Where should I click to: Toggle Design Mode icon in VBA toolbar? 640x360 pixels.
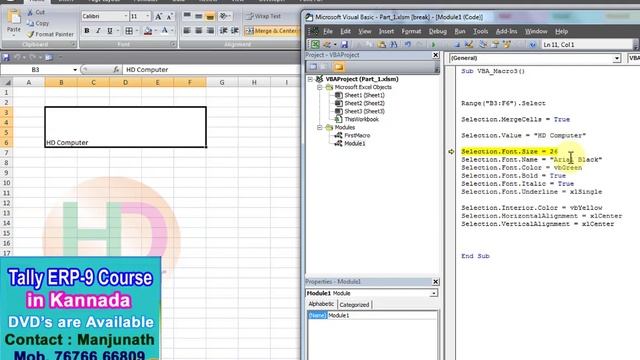(x=469, y=44)
